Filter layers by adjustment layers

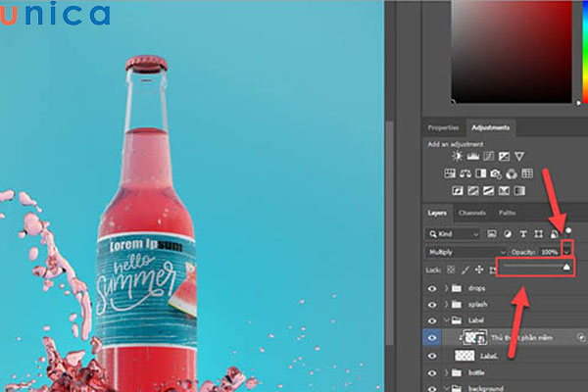point(508,234)
